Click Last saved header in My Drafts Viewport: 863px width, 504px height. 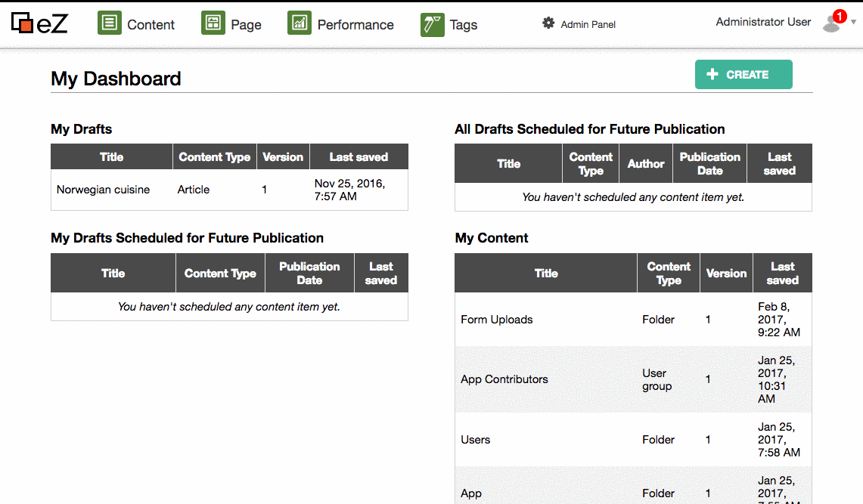click(x=359, y=157)
